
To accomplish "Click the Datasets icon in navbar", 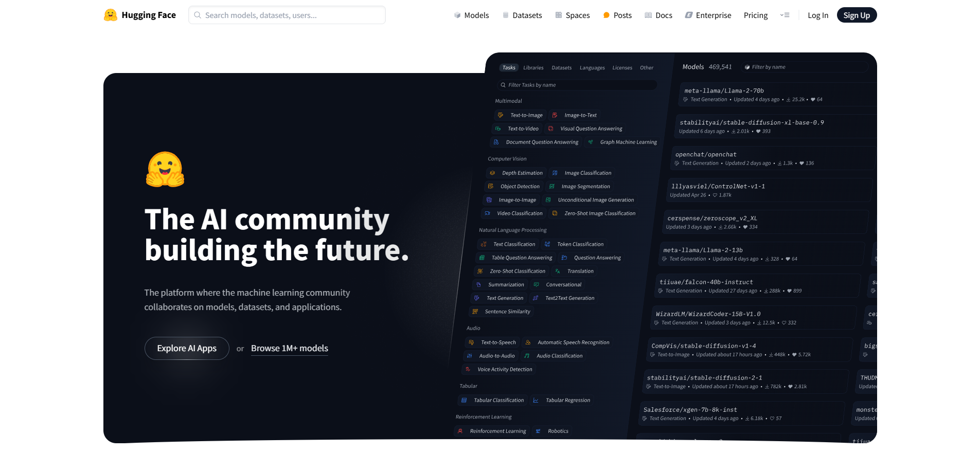I will point(506,15).
